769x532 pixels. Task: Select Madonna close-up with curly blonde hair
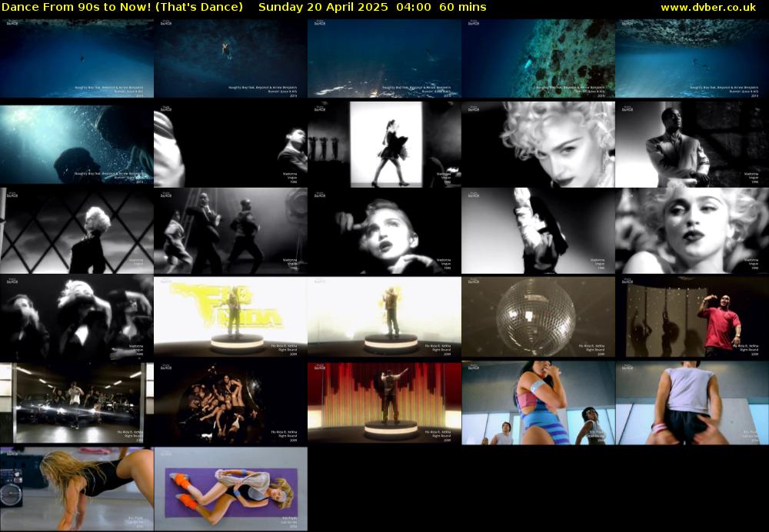[538, 145]
